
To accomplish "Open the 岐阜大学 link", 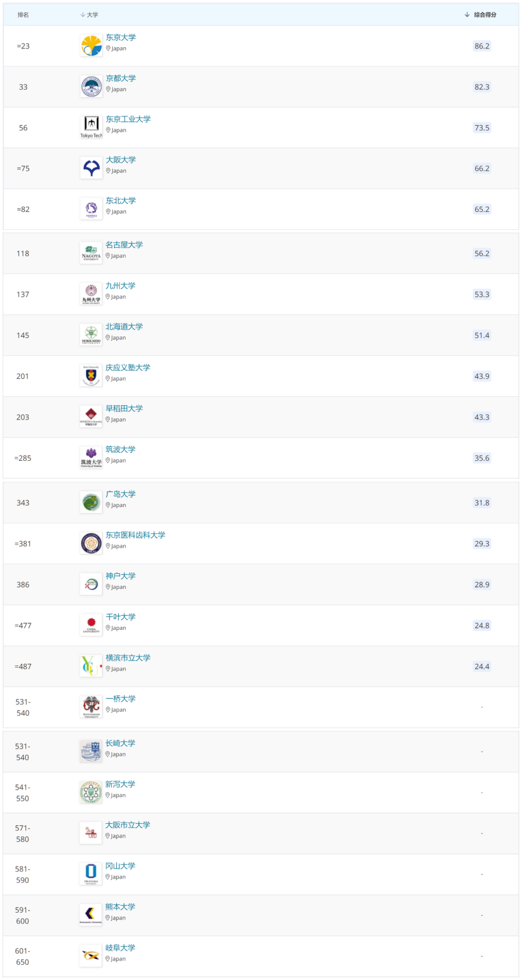I will 120,947.
